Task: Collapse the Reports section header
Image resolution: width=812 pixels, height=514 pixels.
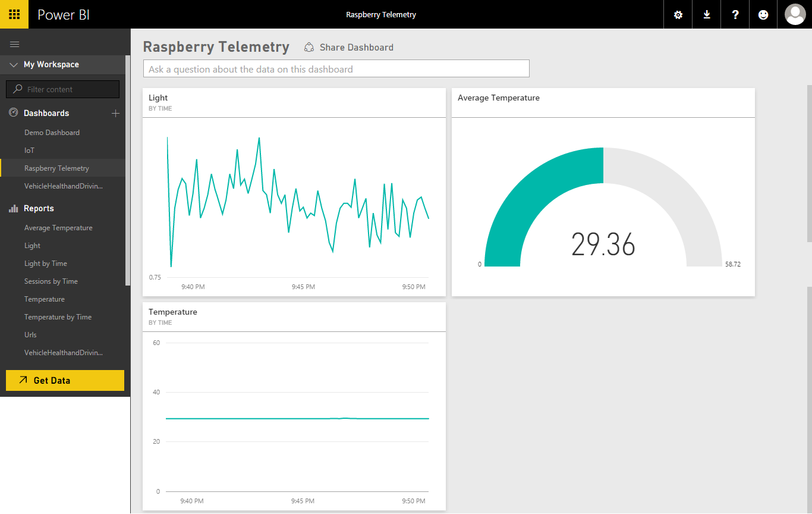Action: [39, 208]
